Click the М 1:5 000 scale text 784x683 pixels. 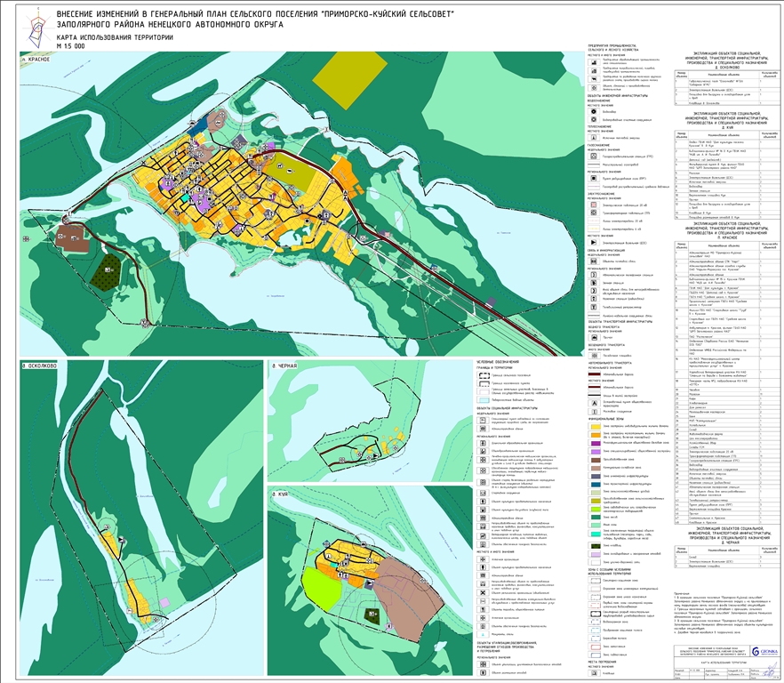[70, 46]
